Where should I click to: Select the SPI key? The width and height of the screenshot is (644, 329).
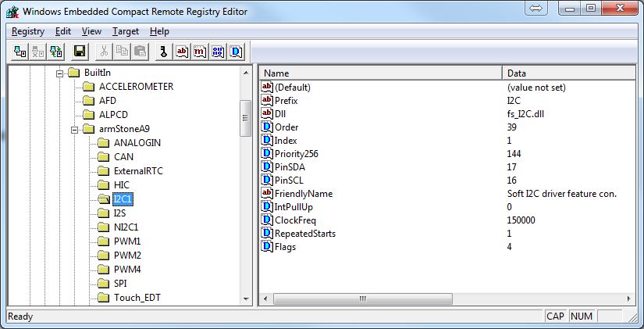coord(120,284)
